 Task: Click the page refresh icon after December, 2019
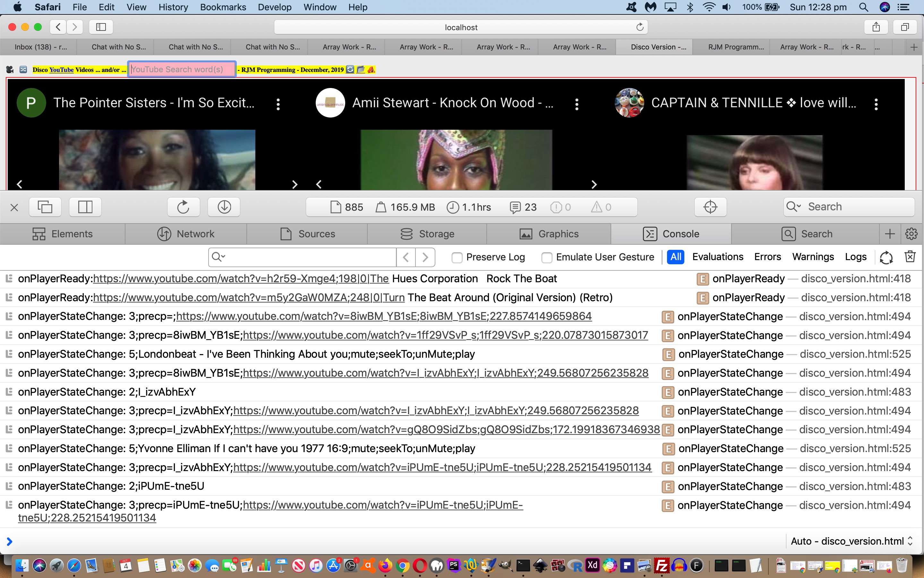point(350,70)
